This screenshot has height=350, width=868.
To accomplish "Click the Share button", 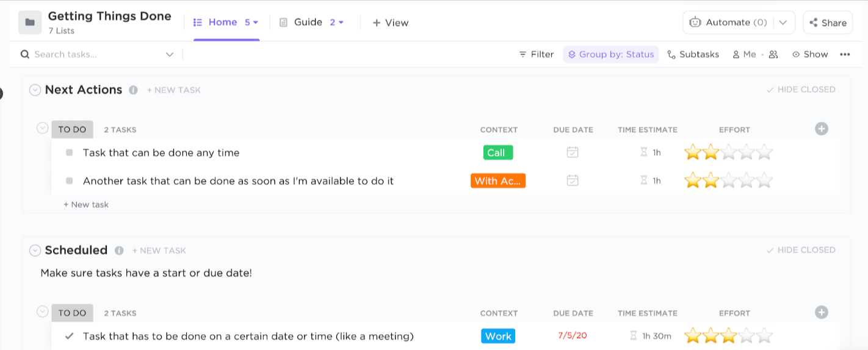I will (827, 23).
